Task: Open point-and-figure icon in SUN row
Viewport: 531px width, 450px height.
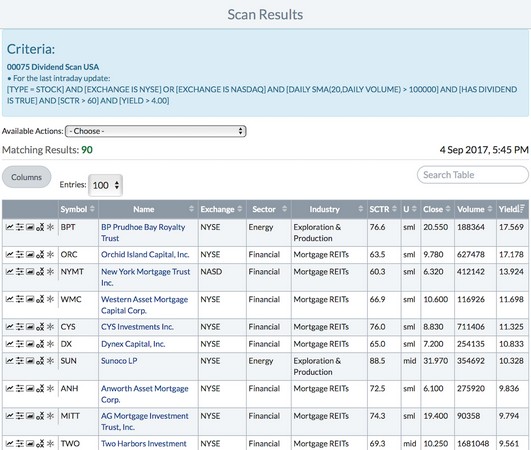Action: (x=40, y=361)
